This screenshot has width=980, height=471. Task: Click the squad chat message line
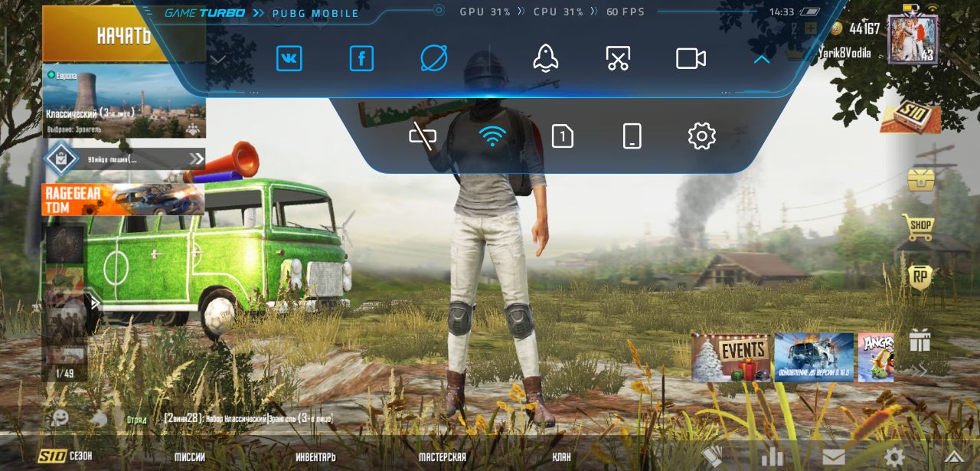[x=248, y=419]
